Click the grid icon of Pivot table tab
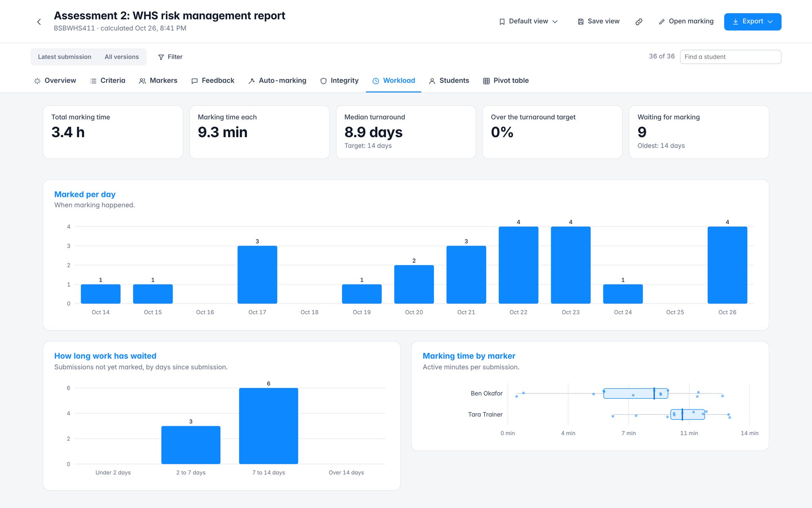The width and height of the screenshot is (812, 508). coord(486,81)
